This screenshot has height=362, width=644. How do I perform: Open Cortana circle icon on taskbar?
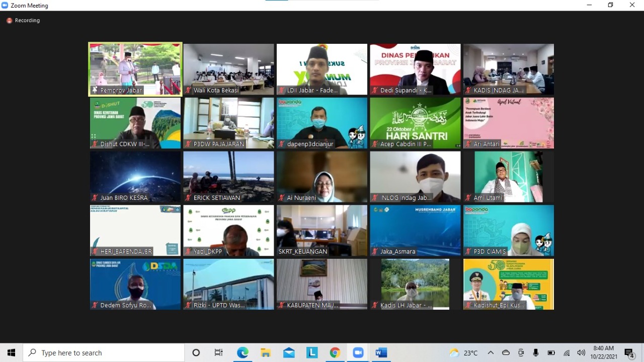click(196, 352)
